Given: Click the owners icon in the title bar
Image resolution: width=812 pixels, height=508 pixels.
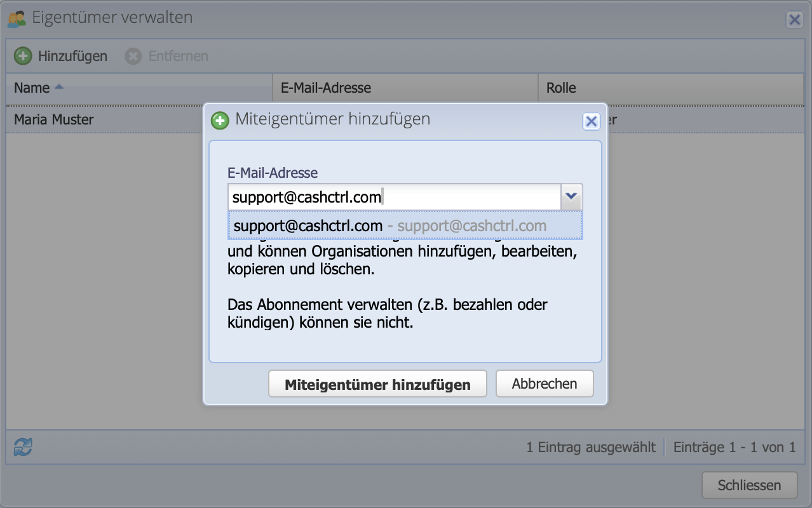Looking at the screenshot, I should (x=16, y=18).
